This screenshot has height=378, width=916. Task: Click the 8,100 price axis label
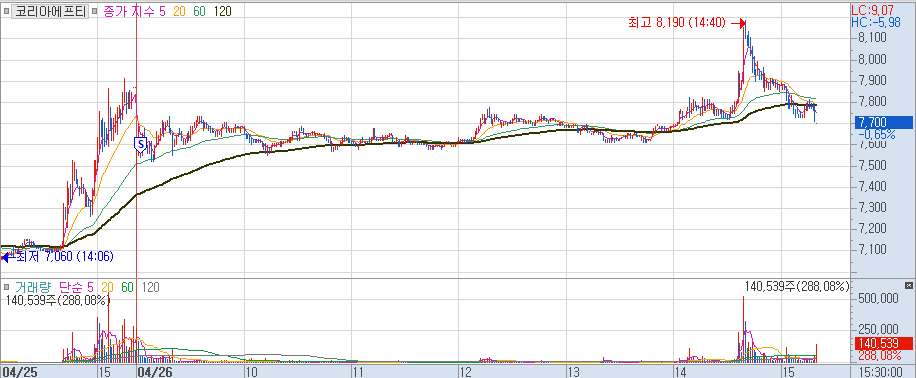(873, 38)
